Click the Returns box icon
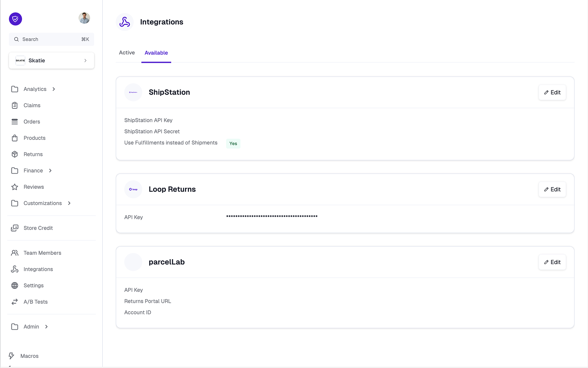The image size is (588, 368). (15, 154)
